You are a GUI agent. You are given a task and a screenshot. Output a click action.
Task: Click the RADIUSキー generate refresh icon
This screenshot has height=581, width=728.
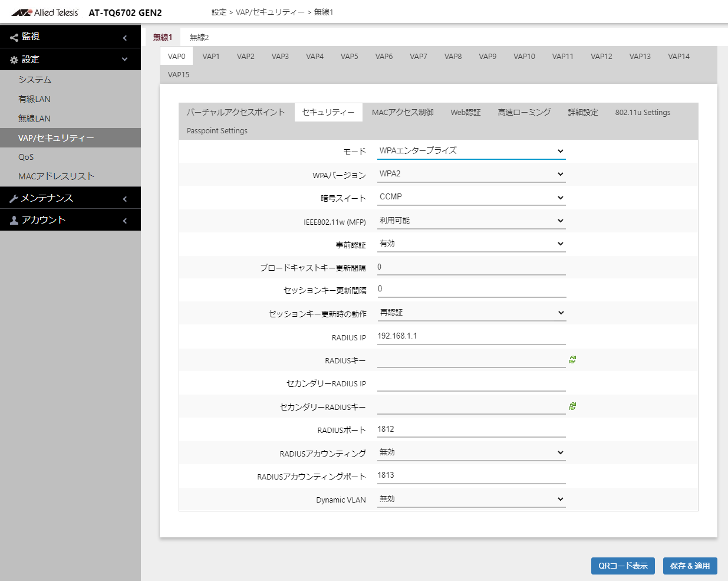click(x=572, y=359)
